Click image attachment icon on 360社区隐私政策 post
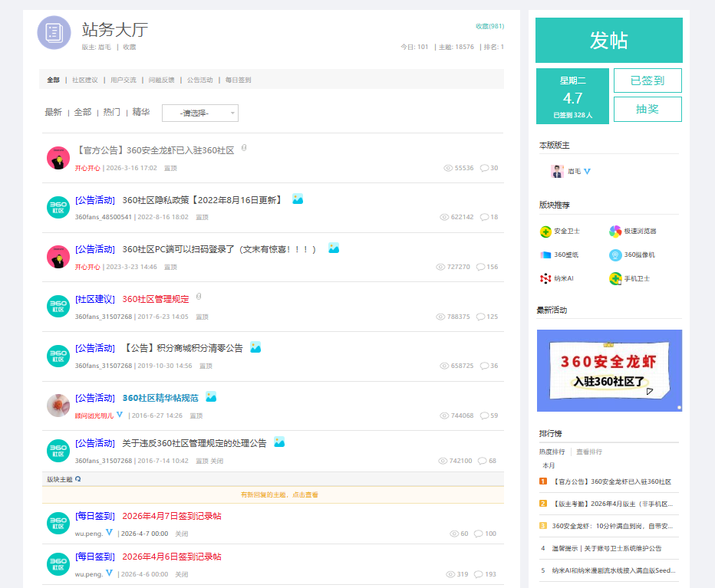Image resolution: width=715 pixels, height=588 pixels. pos(298,199)
